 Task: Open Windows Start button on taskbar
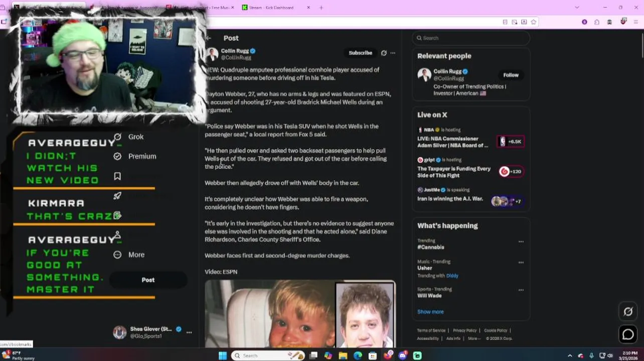[223, 355]
